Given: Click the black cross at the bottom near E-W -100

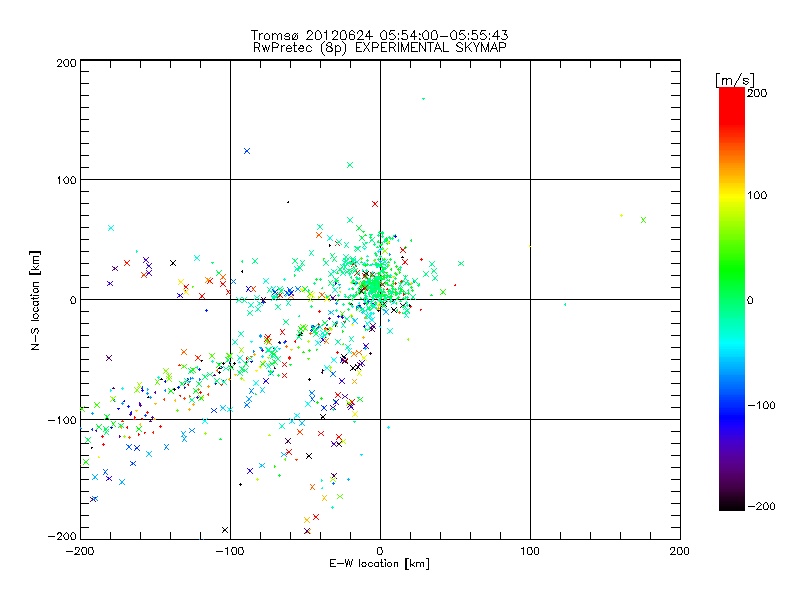Looking at the screenshot, I should click(x=225, y=530).
